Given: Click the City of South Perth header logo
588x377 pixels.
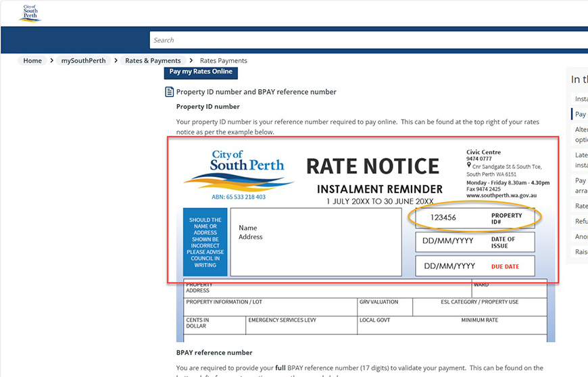Looking at the screenshot, I should (30, 14).
